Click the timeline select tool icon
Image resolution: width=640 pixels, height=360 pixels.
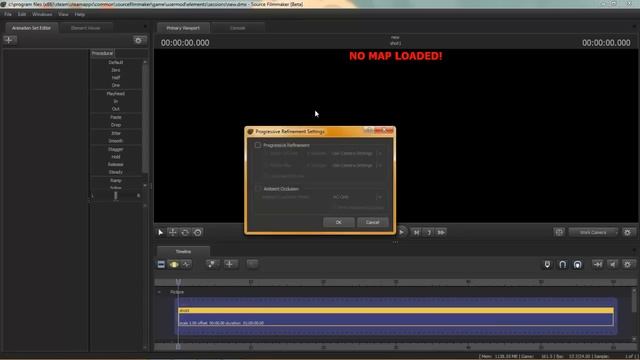(x=212, y=264)
